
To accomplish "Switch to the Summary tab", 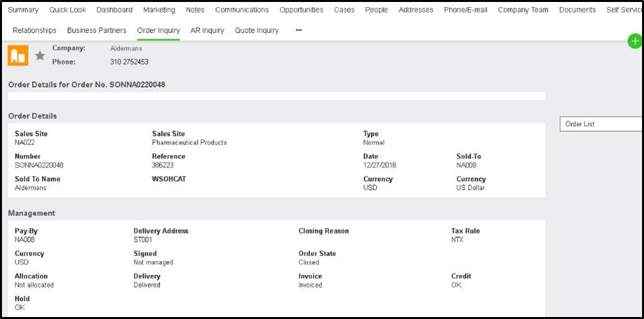I will (23, 10).
